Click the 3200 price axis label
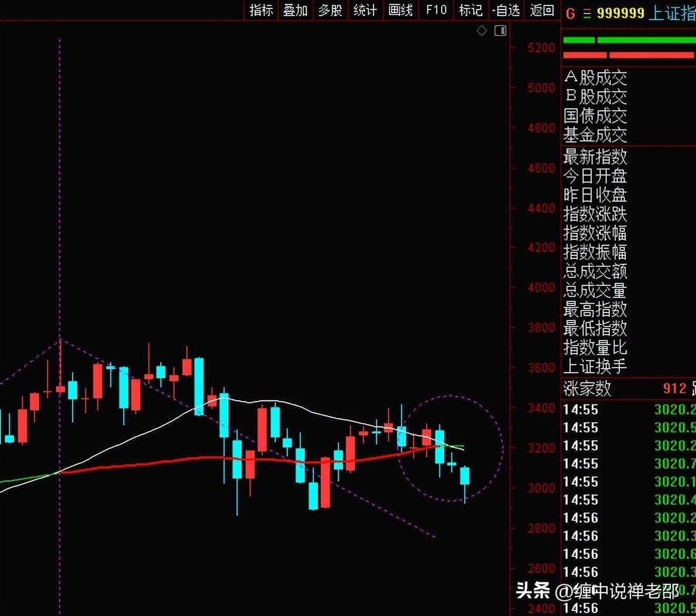 coord(542,448)
